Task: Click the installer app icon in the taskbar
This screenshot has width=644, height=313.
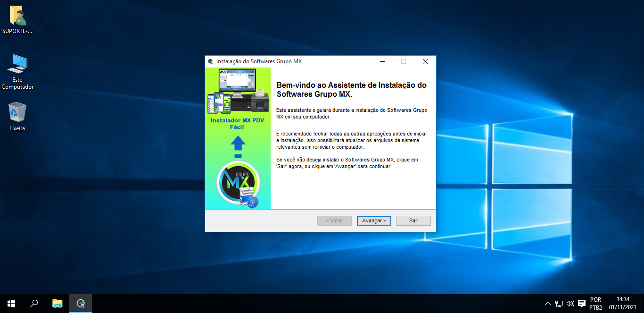Action: coord(81,304)
